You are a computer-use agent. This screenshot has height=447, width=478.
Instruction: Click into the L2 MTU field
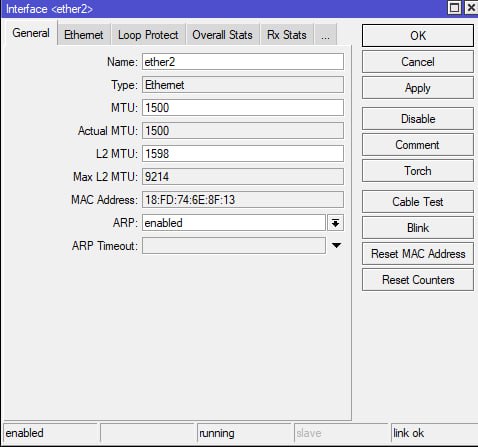tap(243, 154)
